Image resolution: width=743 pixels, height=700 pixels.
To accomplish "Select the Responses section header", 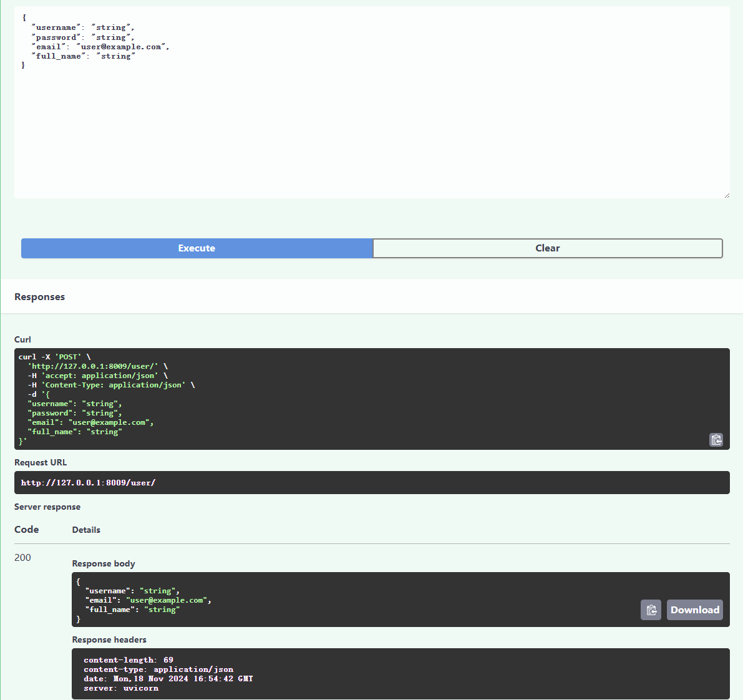I will [x=40, y=297].
